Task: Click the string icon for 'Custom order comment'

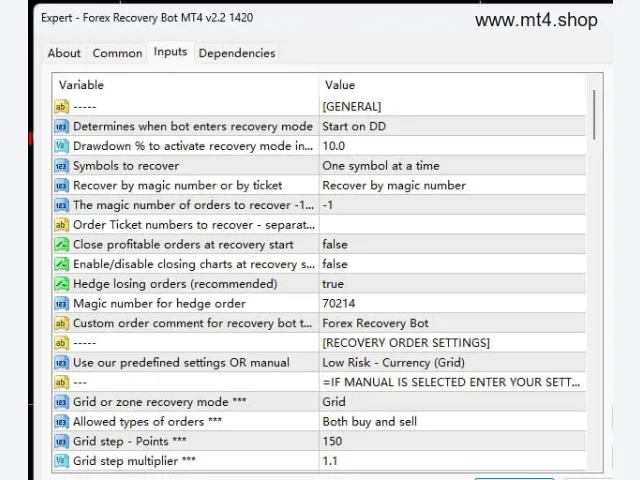Action: pyautogui.click(x=61, y=323)
